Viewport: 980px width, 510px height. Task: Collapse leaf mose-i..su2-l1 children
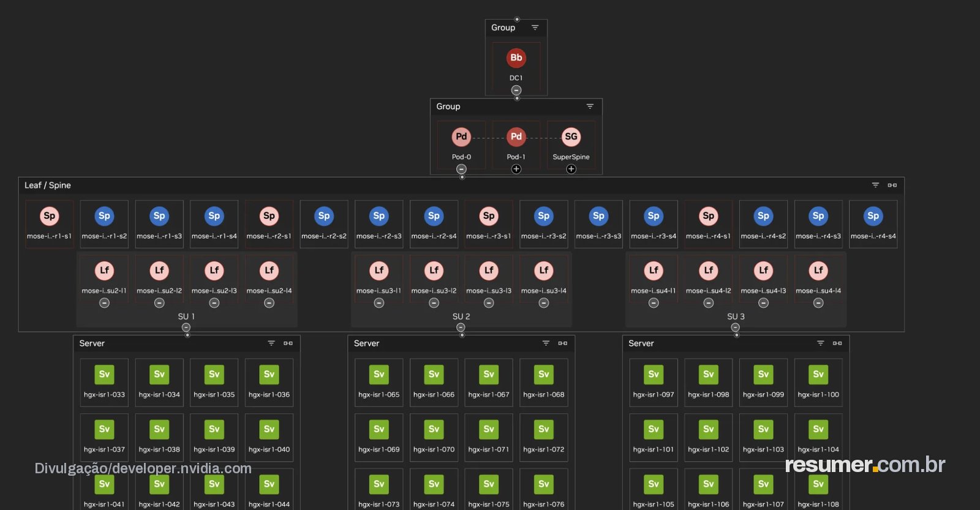pyautogui.click(x=104, y=303)
